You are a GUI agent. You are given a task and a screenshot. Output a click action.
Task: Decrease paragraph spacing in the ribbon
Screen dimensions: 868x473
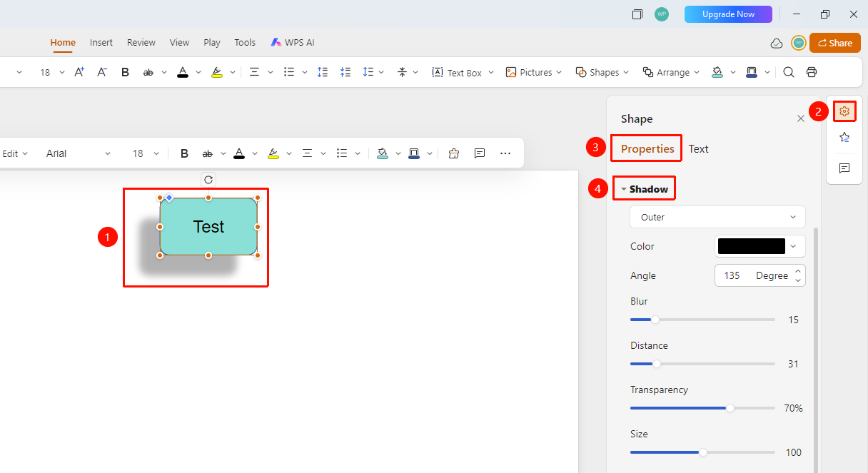click(345, 72)
